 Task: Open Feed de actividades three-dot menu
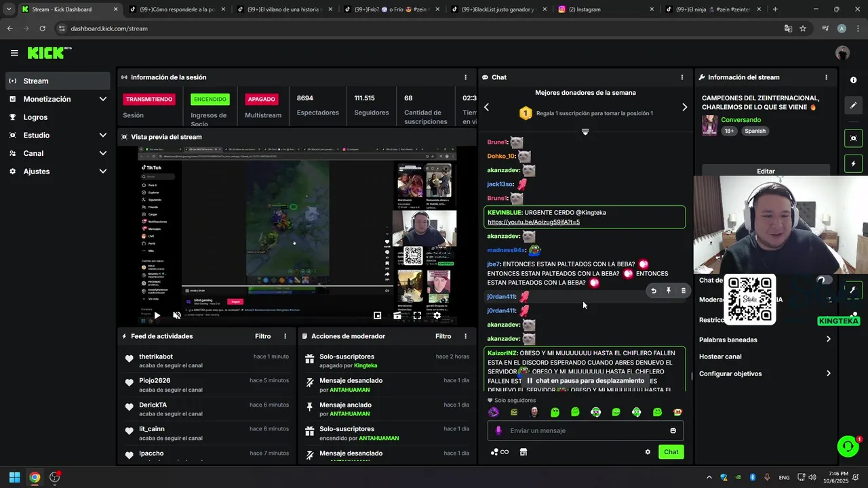click(285, 336)
